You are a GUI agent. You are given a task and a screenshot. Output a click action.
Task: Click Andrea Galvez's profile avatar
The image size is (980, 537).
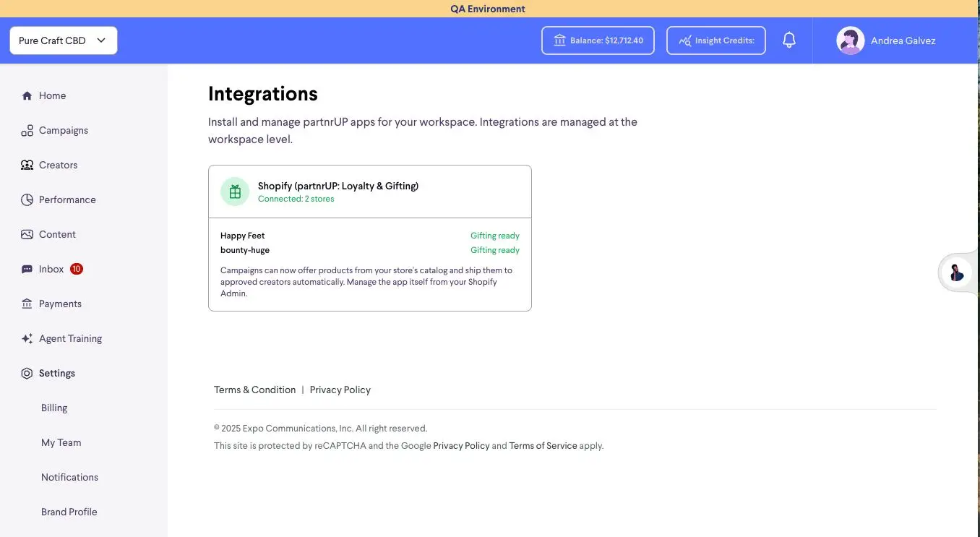tap(851, 40)
